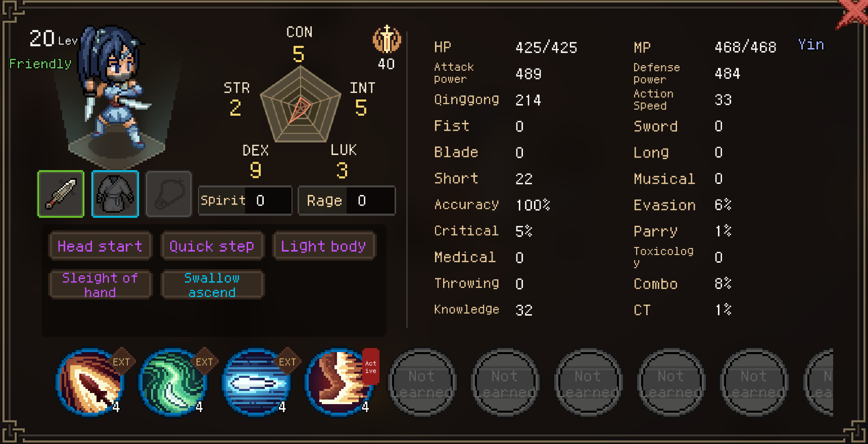
Task: Select the flaming spear EXT skill icon
Action: (90, 382)
